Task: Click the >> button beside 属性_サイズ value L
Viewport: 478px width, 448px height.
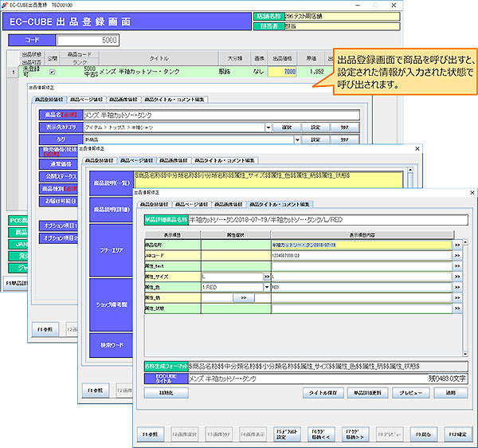Action: pyautogui.click(x=267, y=274)
